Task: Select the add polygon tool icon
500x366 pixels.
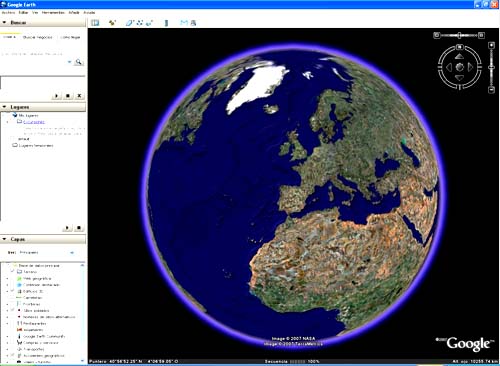Action: pos(129,23)
